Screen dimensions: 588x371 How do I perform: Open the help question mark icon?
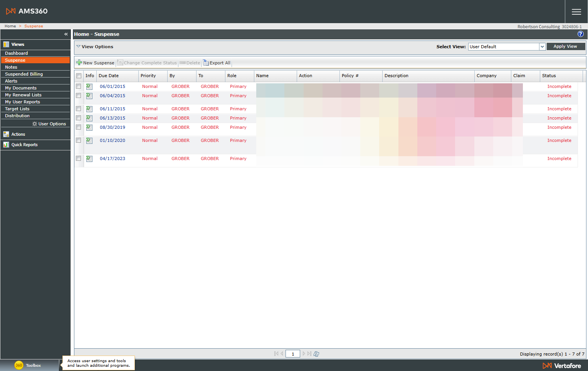[580, 34]
